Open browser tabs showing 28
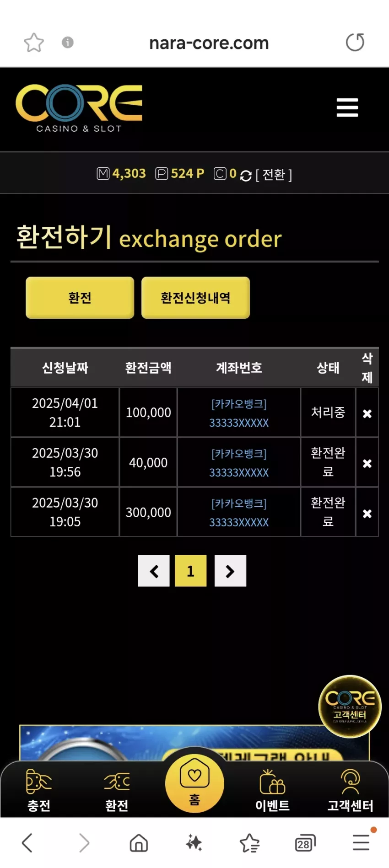The height and width of the screenshot is (868, 389). (x=305, y=843)
